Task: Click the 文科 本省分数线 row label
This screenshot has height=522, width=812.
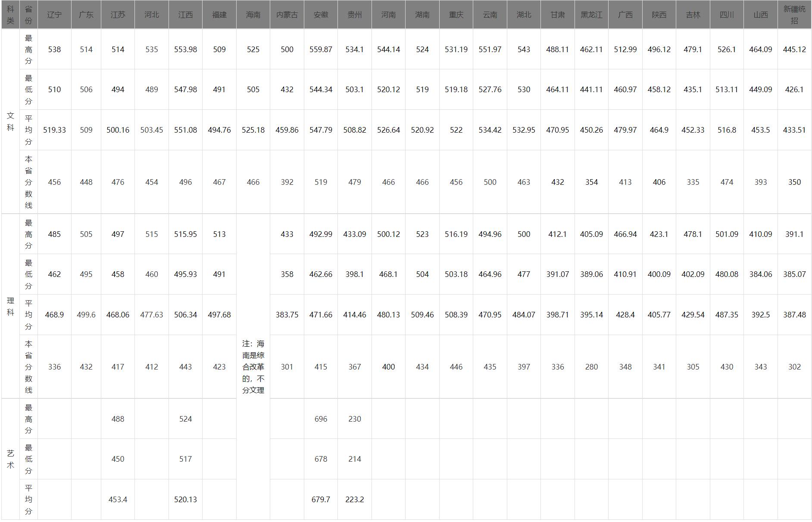Action: (x=28, y=182)
